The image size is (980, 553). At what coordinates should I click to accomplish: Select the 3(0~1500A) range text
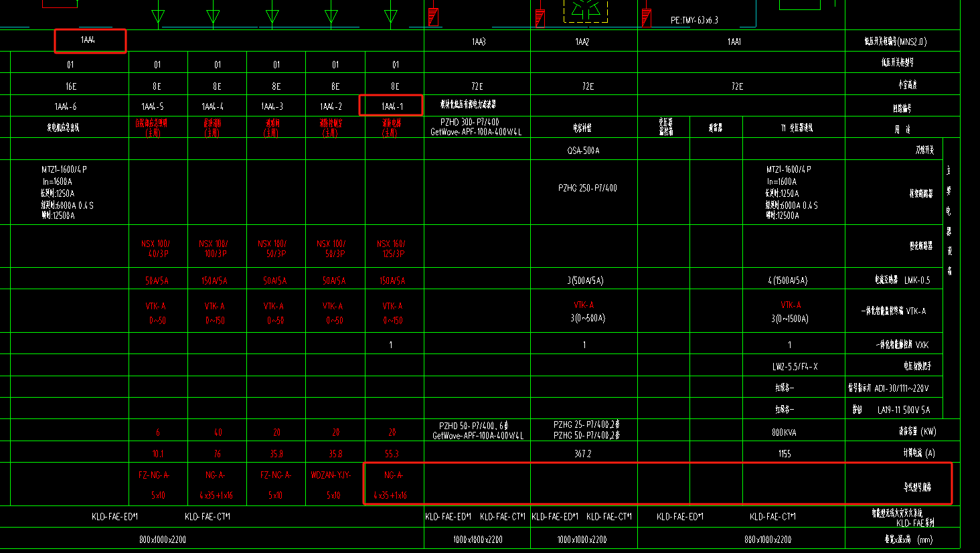790,319
